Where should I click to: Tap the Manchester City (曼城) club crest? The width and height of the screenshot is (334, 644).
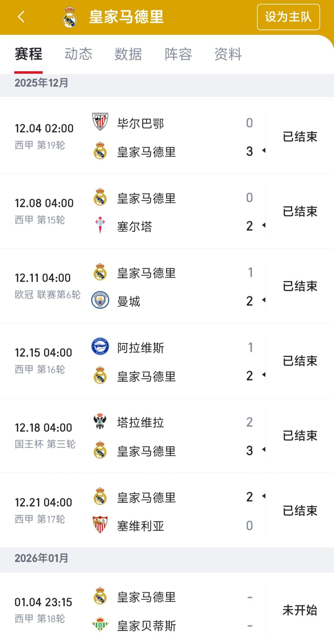(x=100, y=300)
